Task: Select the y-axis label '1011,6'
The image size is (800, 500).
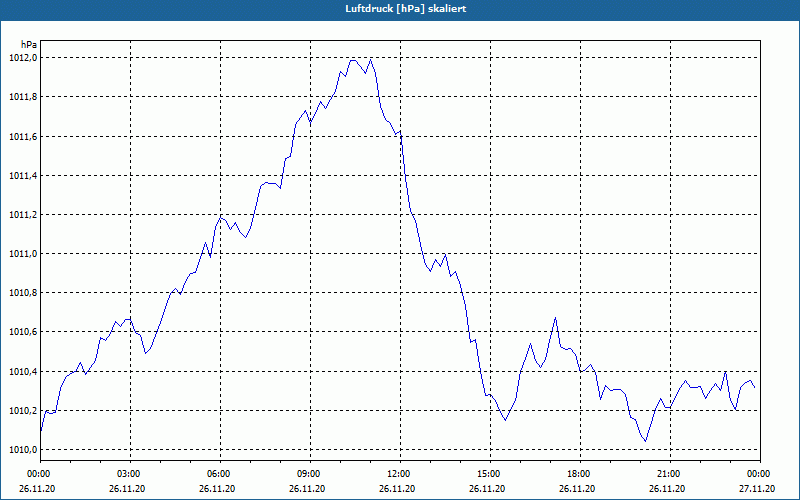Action: point(23,136)
